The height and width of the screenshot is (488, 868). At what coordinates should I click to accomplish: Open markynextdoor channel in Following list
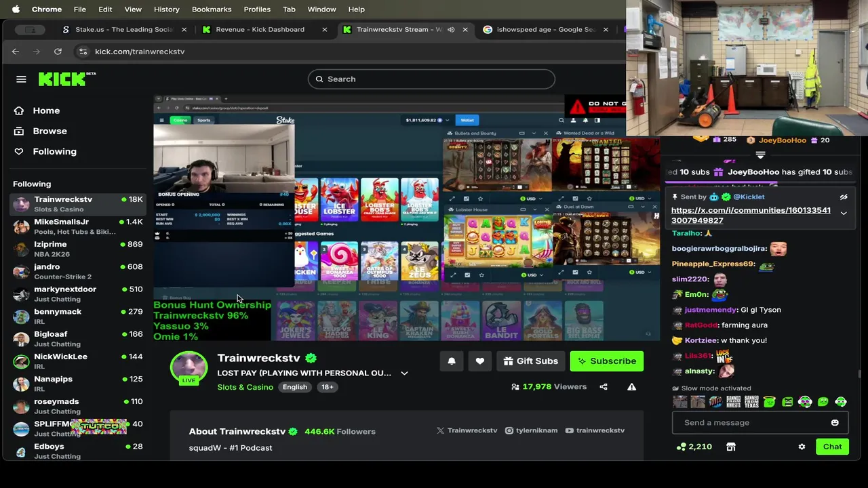tap(78, 293)
